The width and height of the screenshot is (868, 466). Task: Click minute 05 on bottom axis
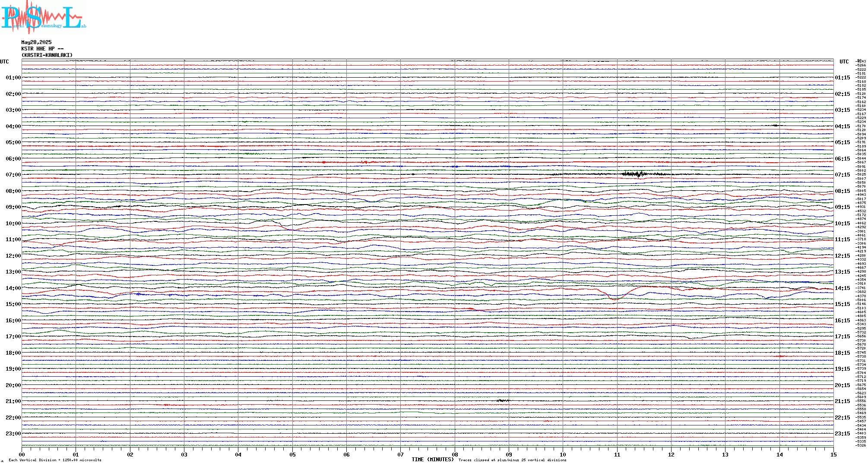(x=292, y=454)
